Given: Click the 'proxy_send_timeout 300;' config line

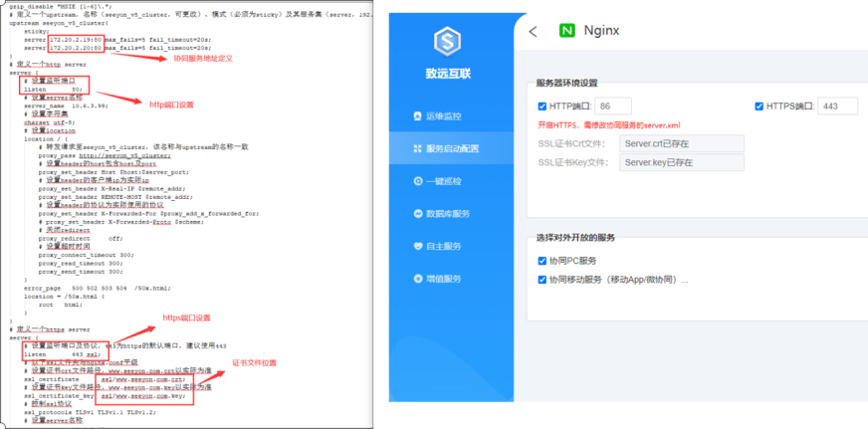Looking at the screenshot, I should click(81, 272).
